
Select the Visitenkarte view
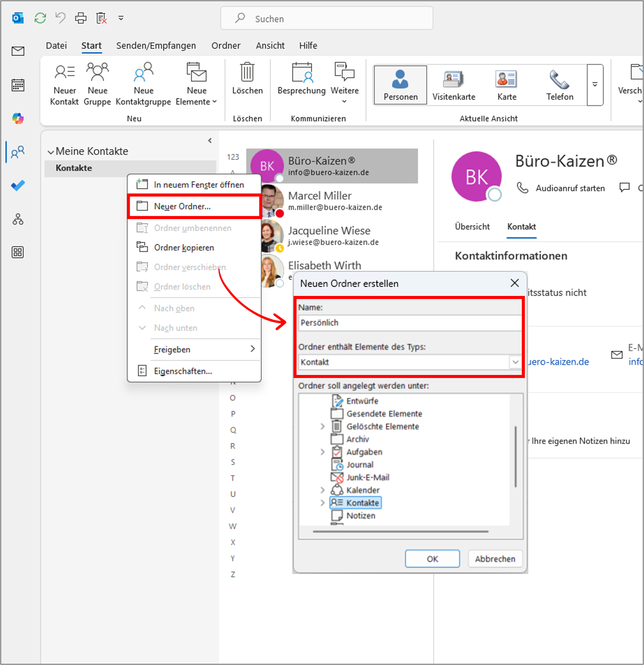pos(453,85)
